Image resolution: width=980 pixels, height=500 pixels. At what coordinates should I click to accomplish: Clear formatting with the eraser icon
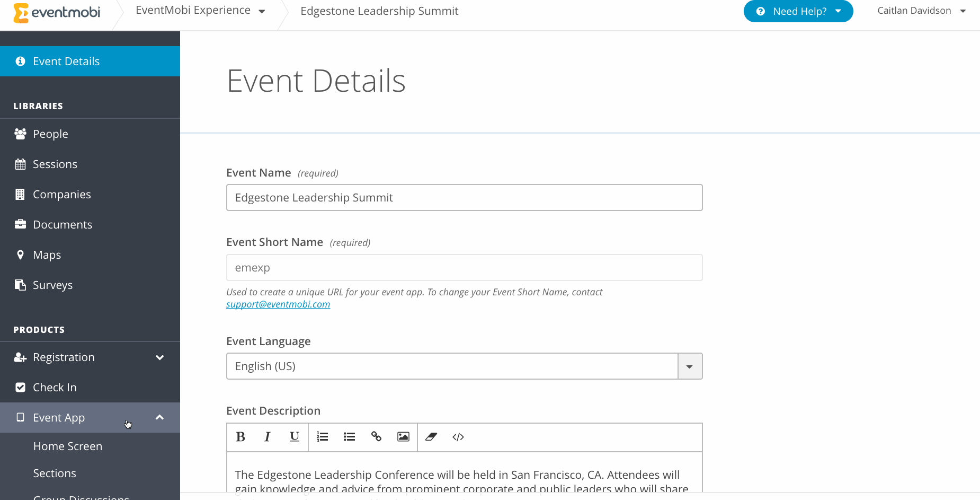point(431,437)
